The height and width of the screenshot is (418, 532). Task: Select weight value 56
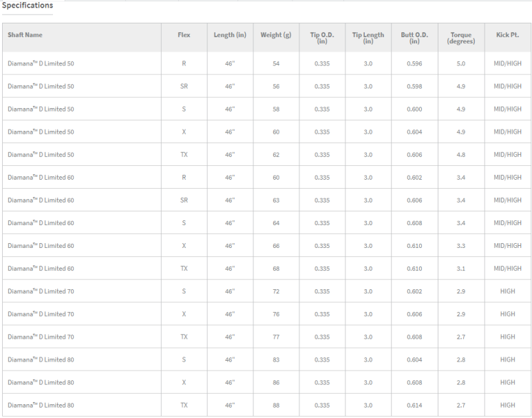pyautogui.click(x=276, y=86)
